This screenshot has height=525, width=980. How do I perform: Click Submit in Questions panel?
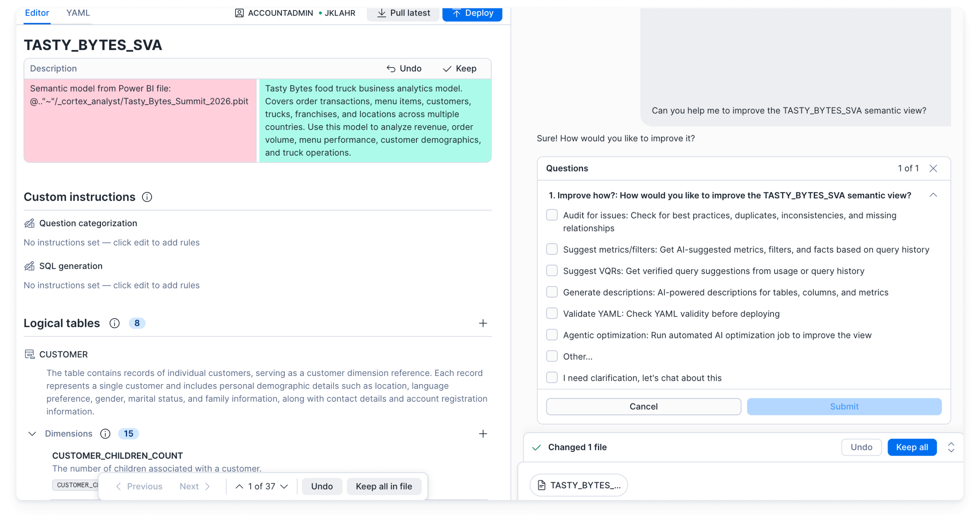tap(844, 407)
